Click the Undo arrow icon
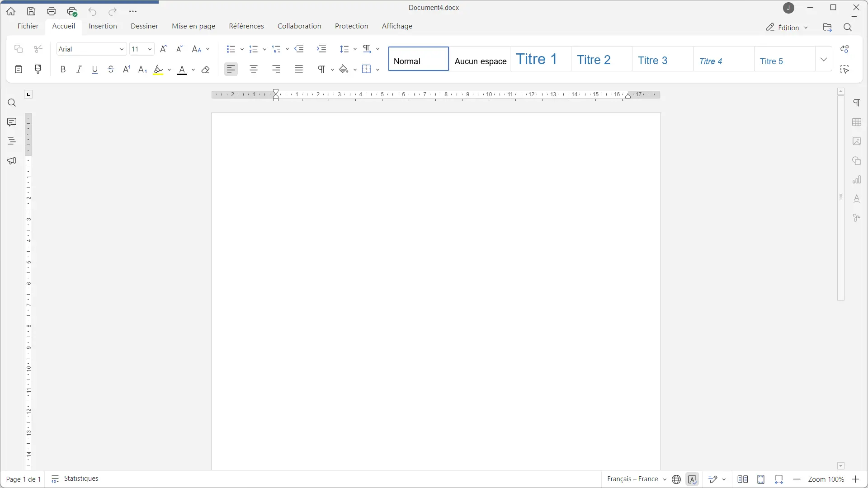This screenshot has width=868, height=488. [x=92, y=11]
